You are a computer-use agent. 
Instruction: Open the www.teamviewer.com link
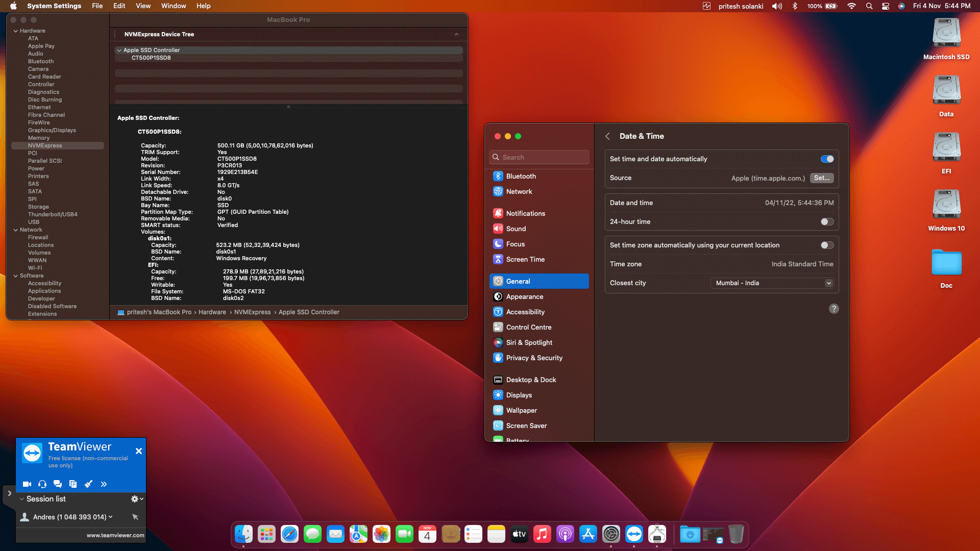click(x=115, y=535)
